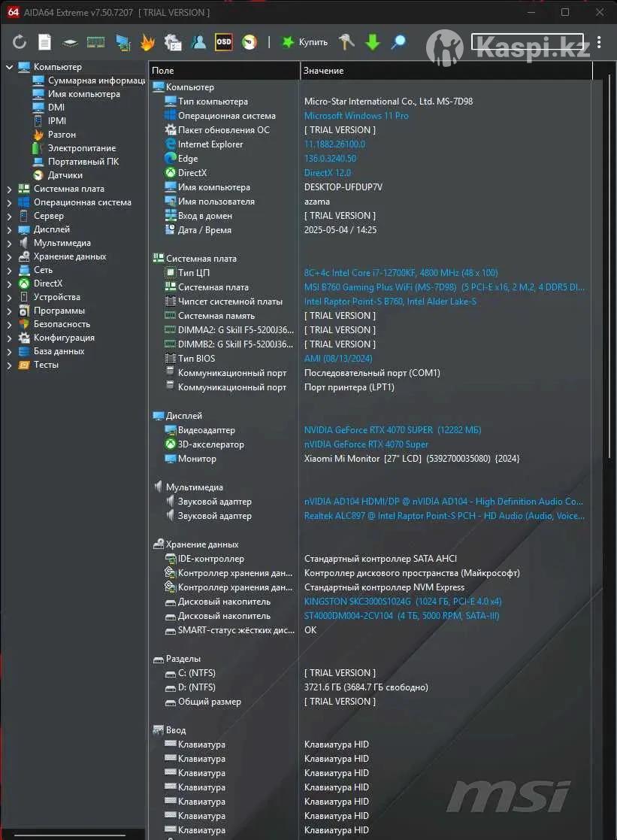Click the horizontal scrollbar under the tree
The image size is (617, 840).
pyautogui.click(x=70, y=835)
